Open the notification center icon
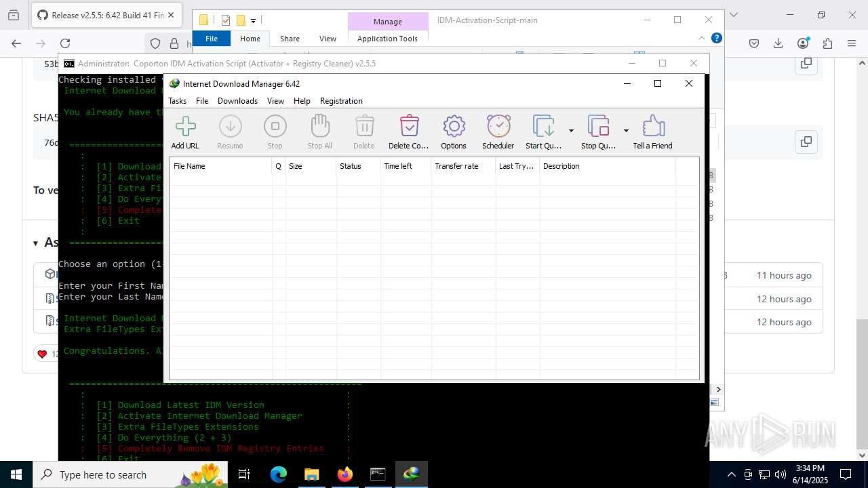Viewport: 868px width, 488px height. (846, 474)
